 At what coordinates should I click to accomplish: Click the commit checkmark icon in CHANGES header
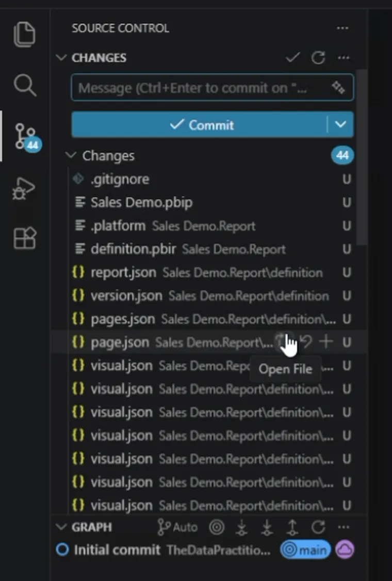pyautogui.click(x=292, y=57)
